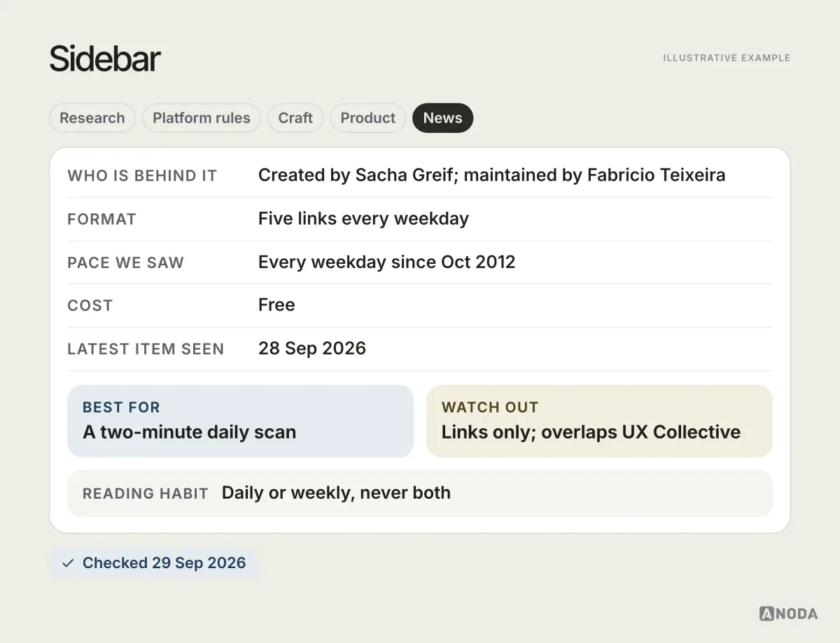Click the LATEST ITEM SEEN label
The width and height of the screenshot is (840, 643).
tap(146, 349)
